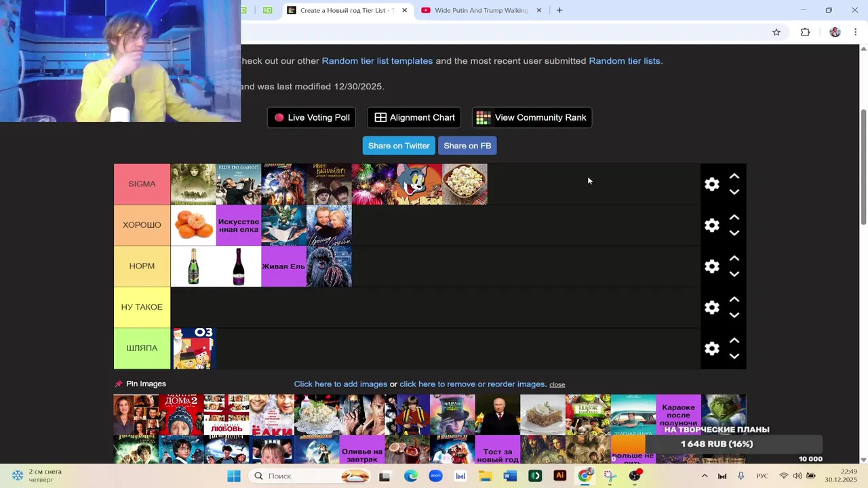Open settings gear for ХОРОШО tier
Viewport: 868px width, 488px height.
(711, 225)
